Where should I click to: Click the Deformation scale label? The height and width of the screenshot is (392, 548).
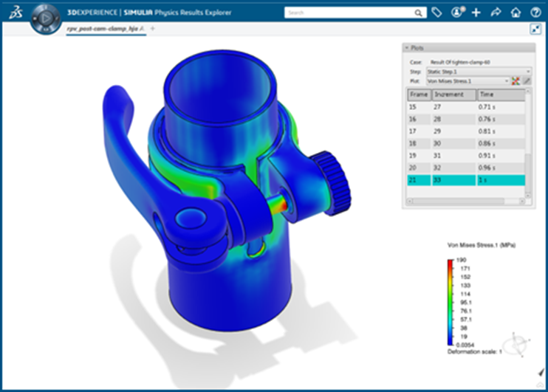[474, 352]
